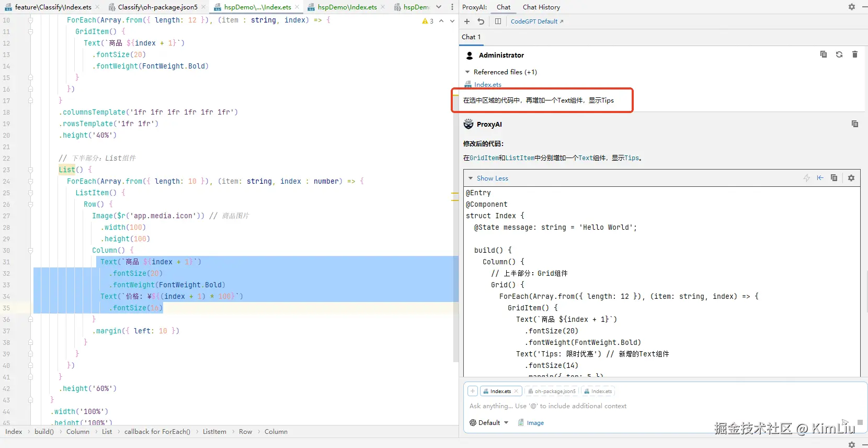Click the lightning auto-apply icon in code block
The width and height of the screenshot is (868, 448).
[807, 178]
